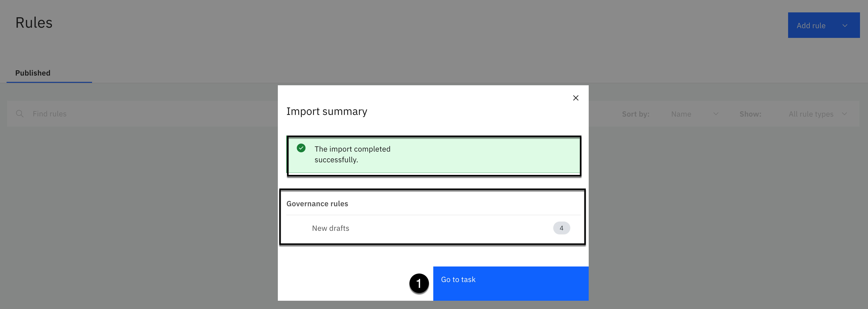This screenshot has width=868, height=309.
Task: Click the Import summary title
Action: point(326,112)
